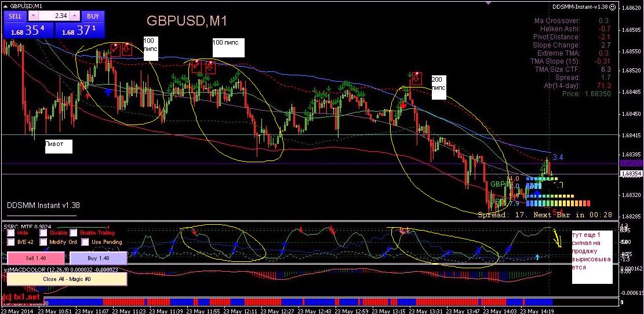Collapse the one-click trading panel triangle
This screenshot has width=644, height=314.
click(x=5, y=6)
